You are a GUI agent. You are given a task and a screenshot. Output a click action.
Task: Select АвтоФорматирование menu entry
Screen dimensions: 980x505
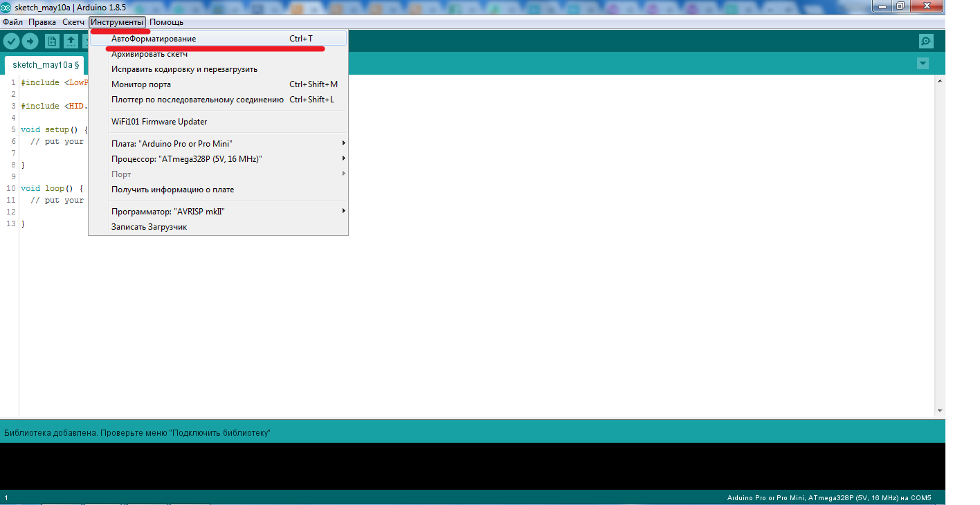tap(218, 39)
